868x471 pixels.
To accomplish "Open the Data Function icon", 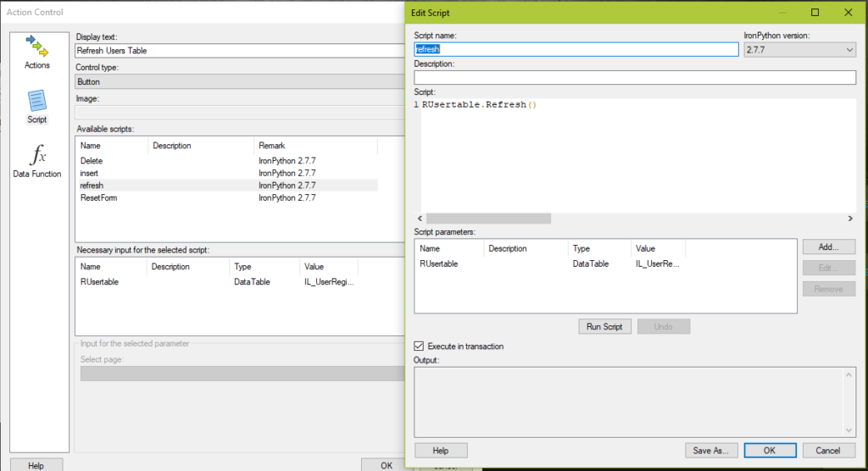I will 37,161.
